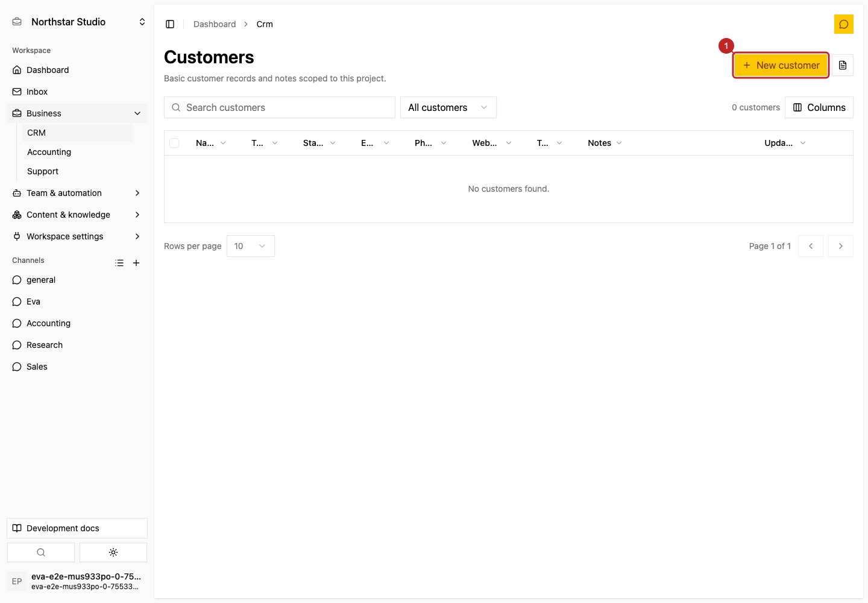The width and height of the screenshot is (868, 603).
Task: Go to next page arrow
Action: click(x=841, y=246)
